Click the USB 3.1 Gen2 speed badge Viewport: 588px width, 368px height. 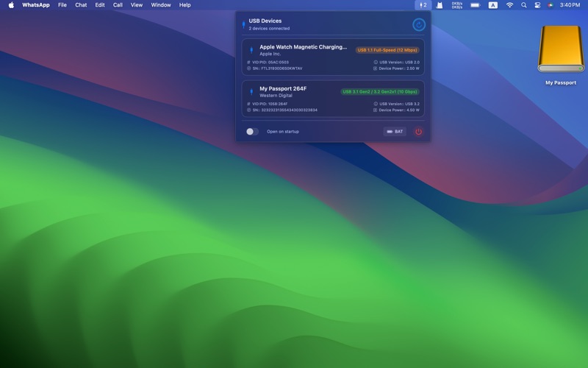[x=380, y=92]
